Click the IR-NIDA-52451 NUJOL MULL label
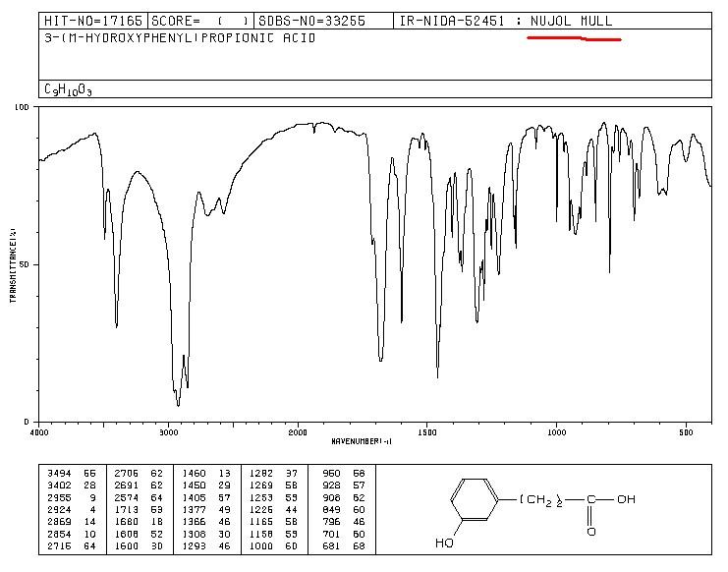Viewport: 728px width, 572px height. click(506, 21)
